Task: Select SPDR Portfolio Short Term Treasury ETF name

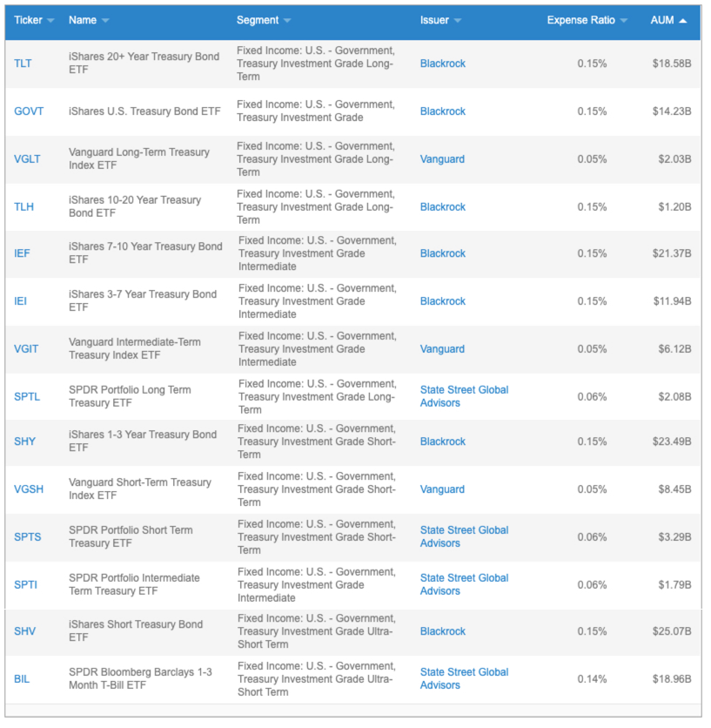Action: (131, 536)
